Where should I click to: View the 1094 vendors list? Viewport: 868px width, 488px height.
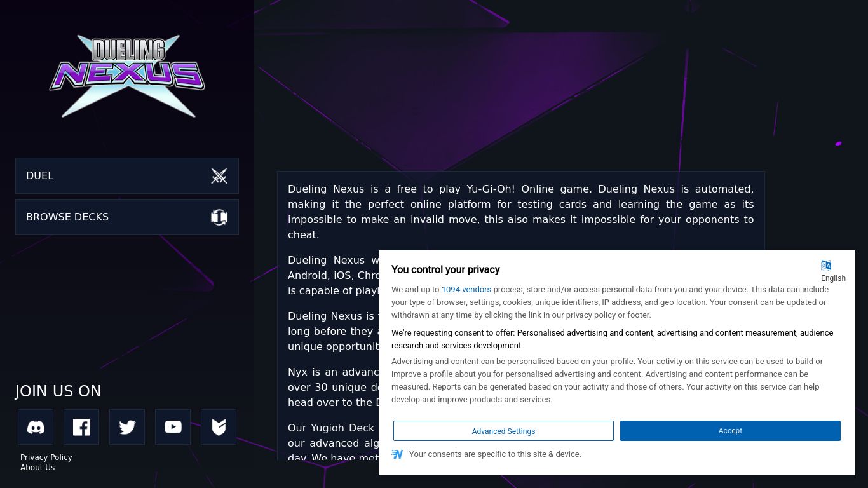tap(466, 289)
